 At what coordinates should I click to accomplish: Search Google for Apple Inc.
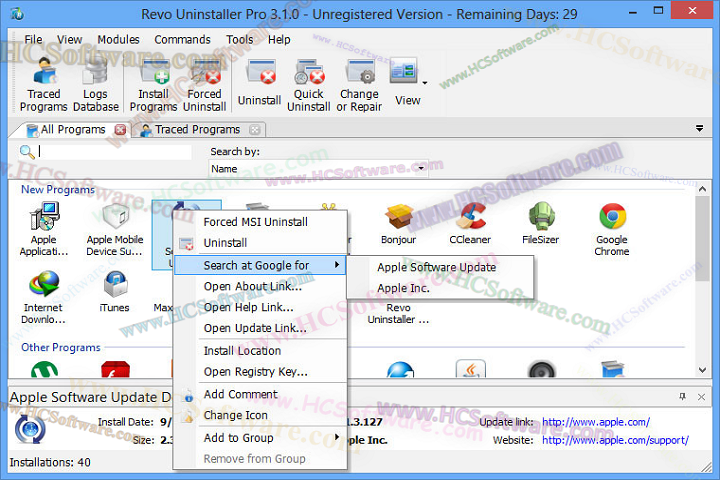click(x=440, y=288)
